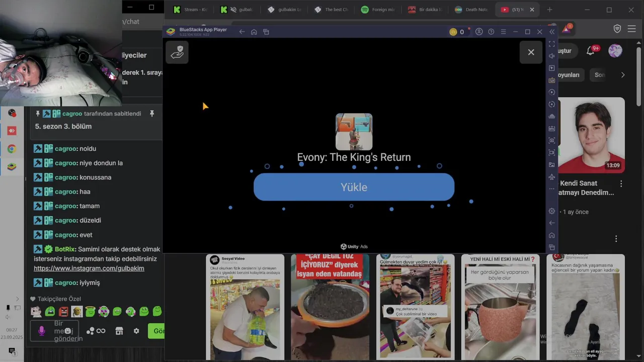This screenshot has width=644, height=362.
Task: Select the halo green emote
Action: (x=90, y=312)
